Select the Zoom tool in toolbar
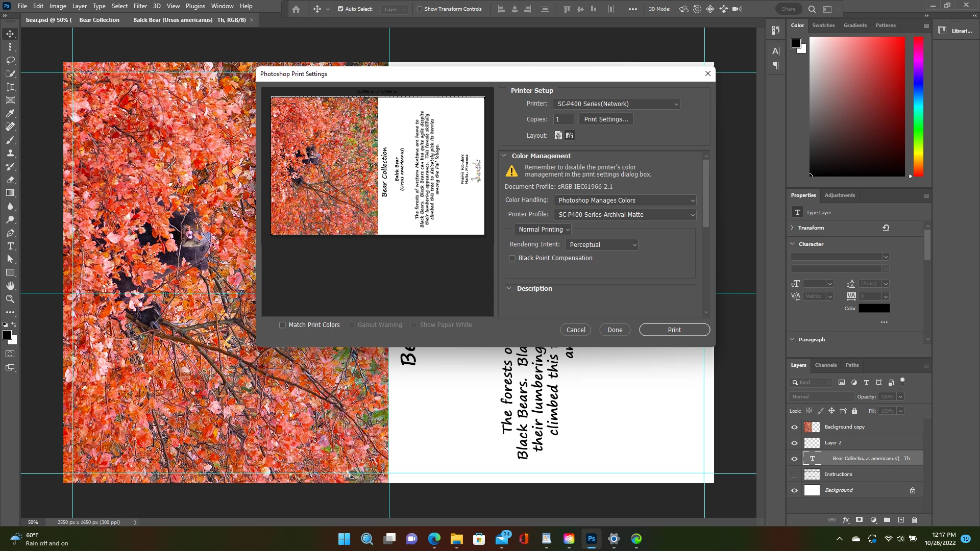 [10, 299]
